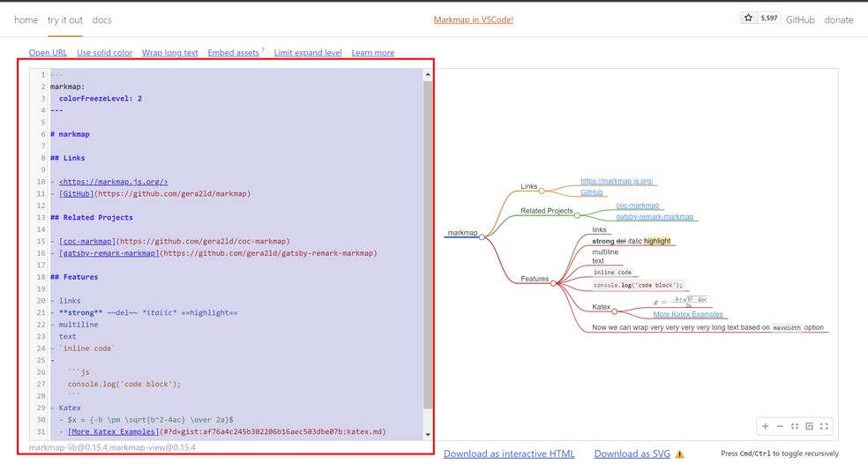The width and height of the screenshot is (868, 472).
Task: Click the Markmap in VSCode! banner link
Action: (x=474, y=19)
